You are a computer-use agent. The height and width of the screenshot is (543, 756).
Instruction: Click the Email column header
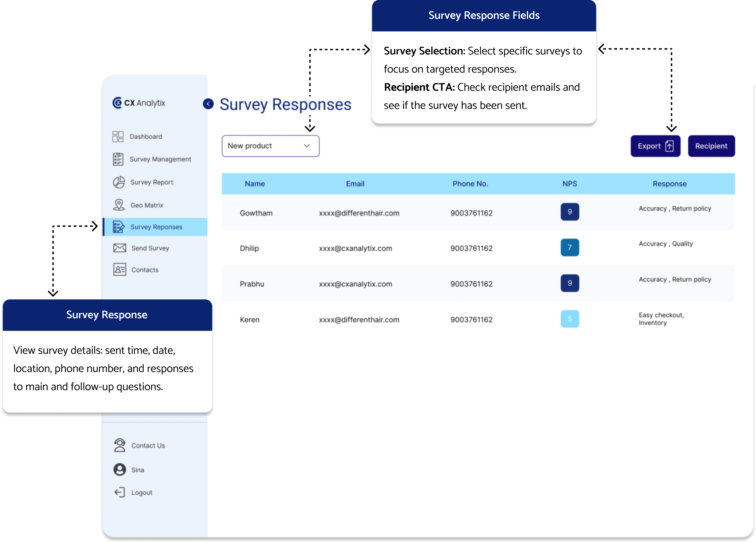pos(355,184)
